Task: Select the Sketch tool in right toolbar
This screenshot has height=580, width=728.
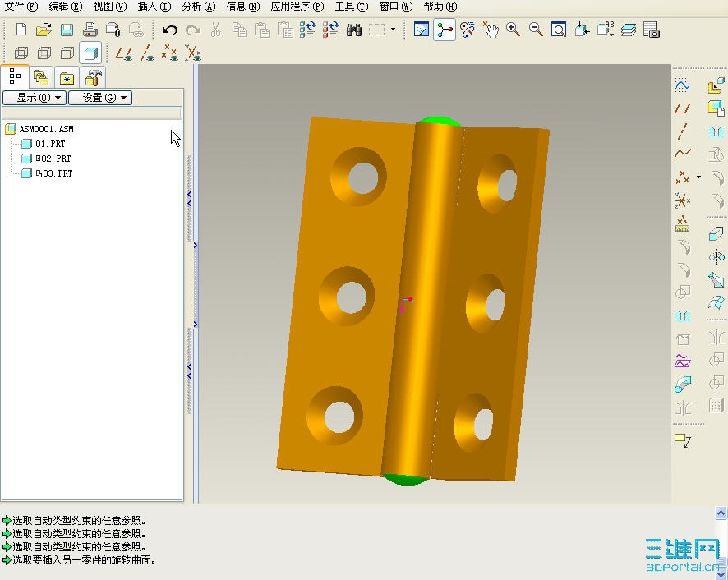Action: [x=682, y=85]
